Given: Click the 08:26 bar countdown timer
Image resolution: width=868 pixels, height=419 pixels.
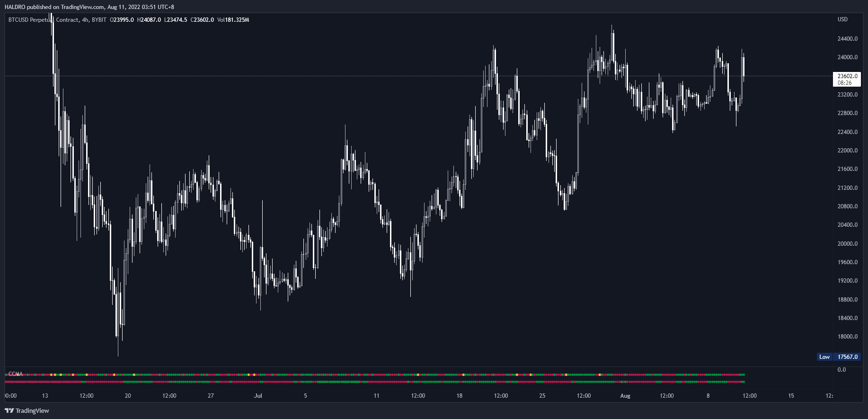Looking at the screenshot, I should coord(844,83).
